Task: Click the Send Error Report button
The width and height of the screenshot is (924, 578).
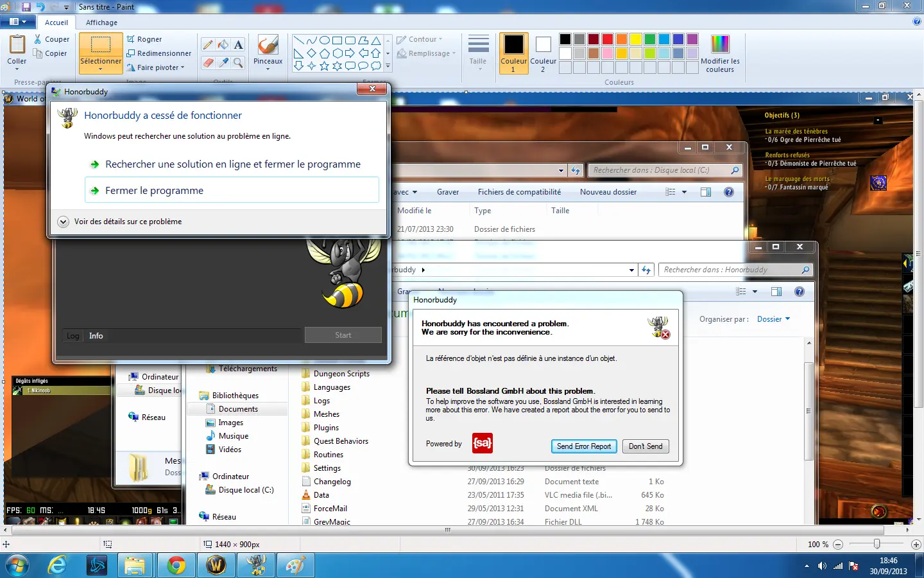Action: 584,446
